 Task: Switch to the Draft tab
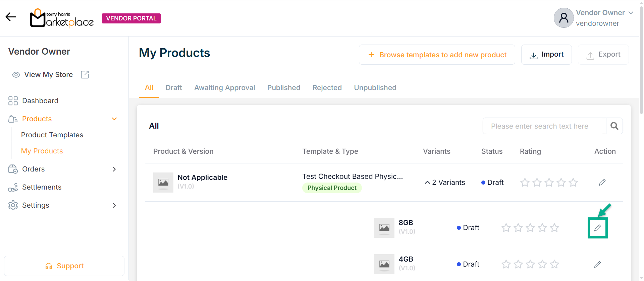pos(174,88)
